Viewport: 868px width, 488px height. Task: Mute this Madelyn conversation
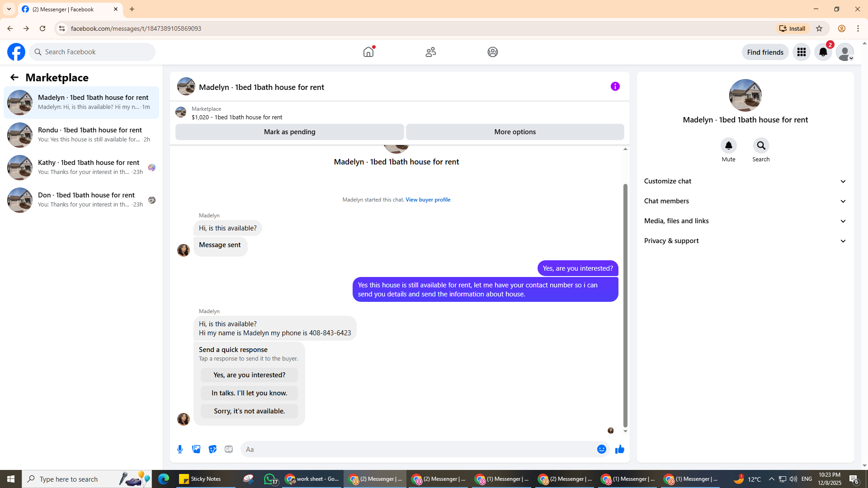point(729,145)
